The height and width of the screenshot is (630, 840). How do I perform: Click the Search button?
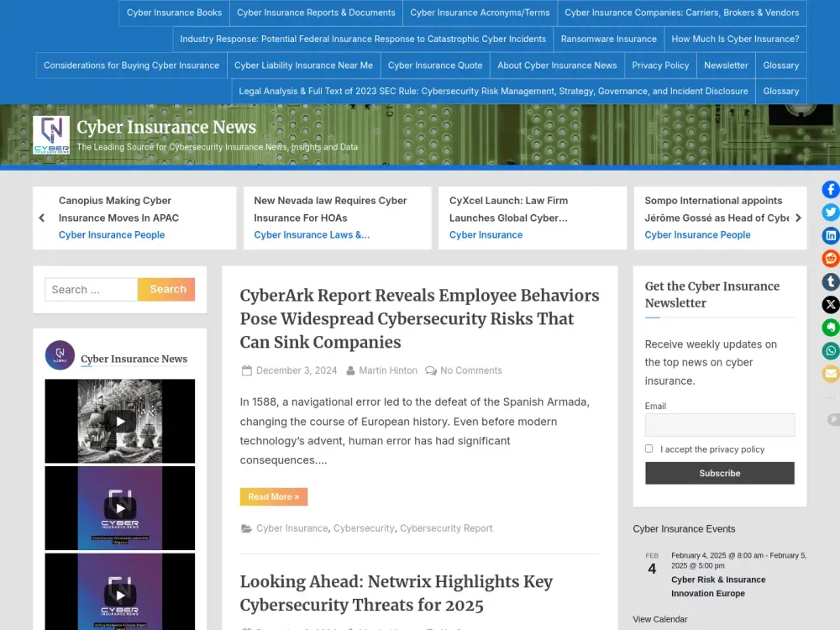(x=166, y=289)
